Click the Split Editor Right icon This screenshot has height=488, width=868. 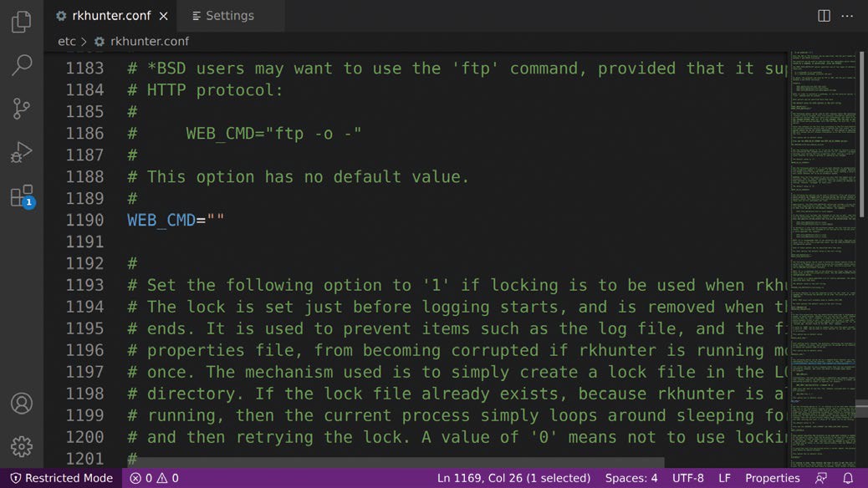pos(824,16)
